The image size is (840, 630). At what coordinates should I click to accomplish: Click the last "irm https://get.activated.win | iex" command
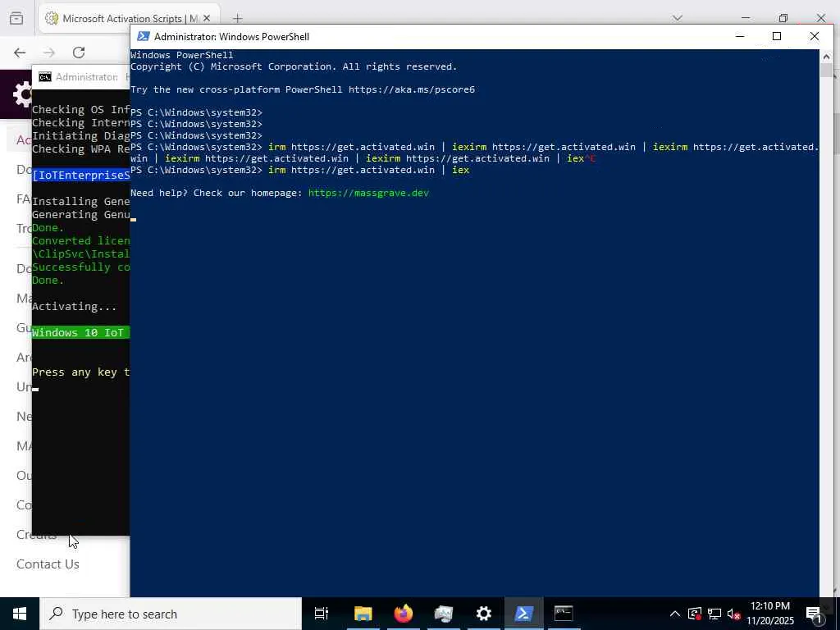point(368,170)
